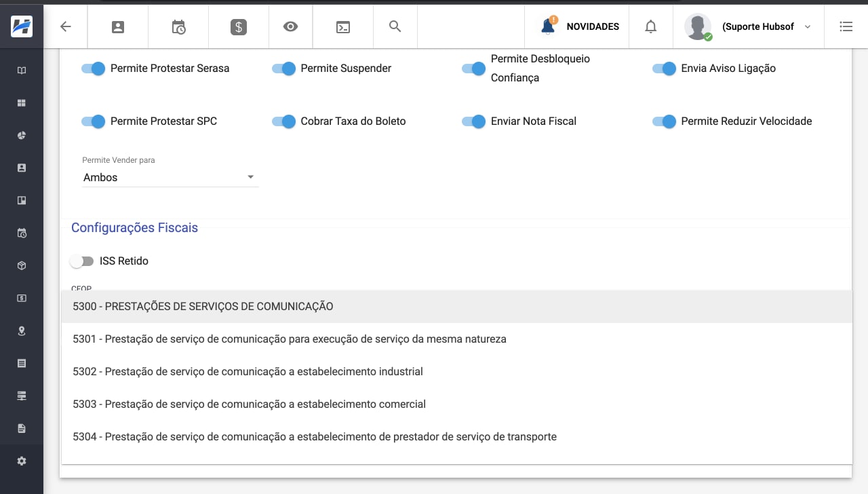Open the Novidades bell with alert badge

(x=549, y=26)
